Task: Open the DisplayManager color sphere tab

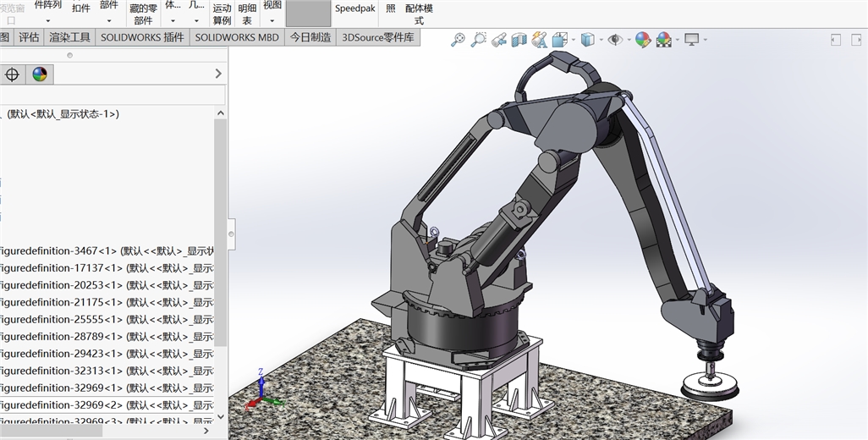Action: (40, 74)
